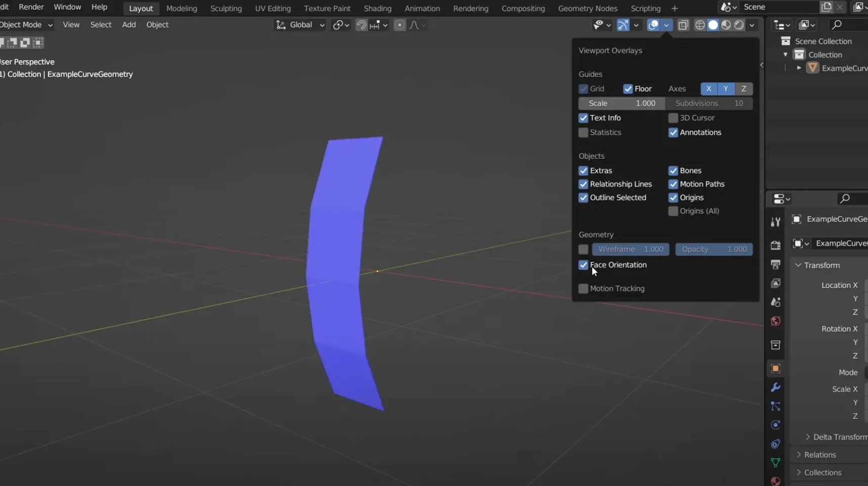Enable the 3D Cursor checkbox

[673, 118]
